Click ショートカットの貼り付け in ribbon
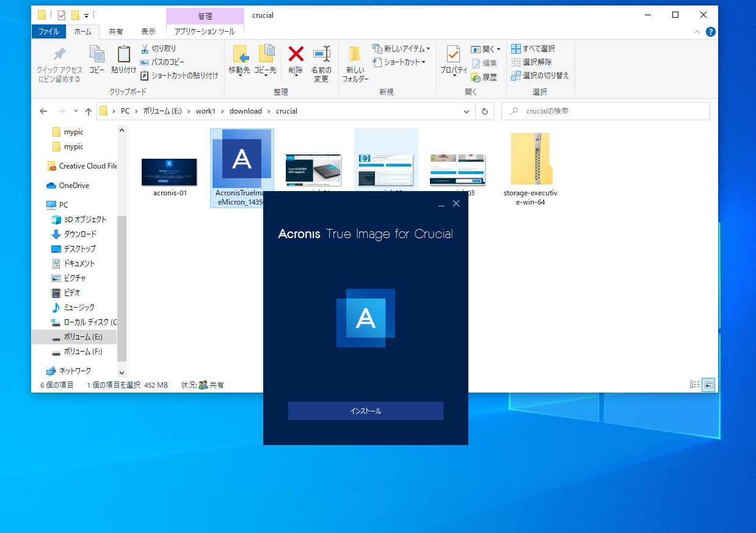Image resolution: width=756 pixels, height=533 pixels. 180,76
